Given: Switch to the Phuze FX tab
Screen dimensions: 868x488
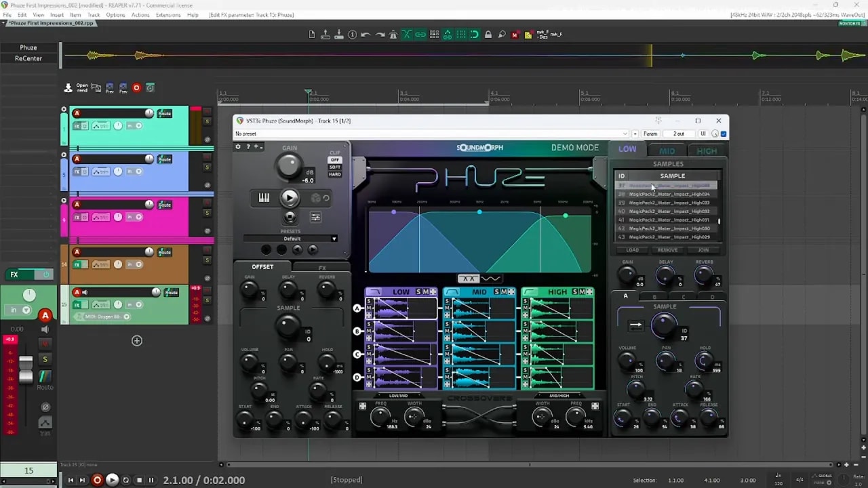Looking at the screenshot, I should (x=322, y=267).
